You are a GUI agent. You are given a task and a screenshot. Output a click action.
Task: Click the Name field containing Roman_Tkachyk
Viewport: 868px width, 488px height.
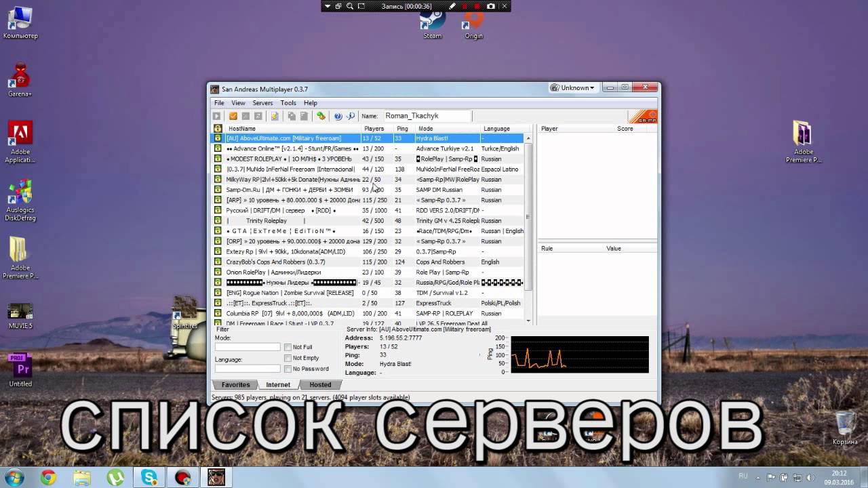427,116
